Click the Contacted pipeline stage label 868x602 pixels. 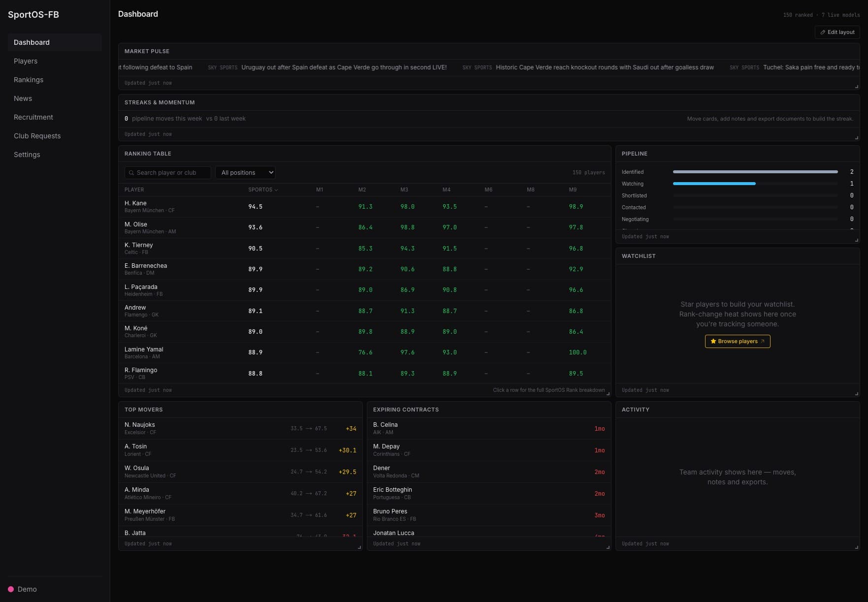(634, 207)
